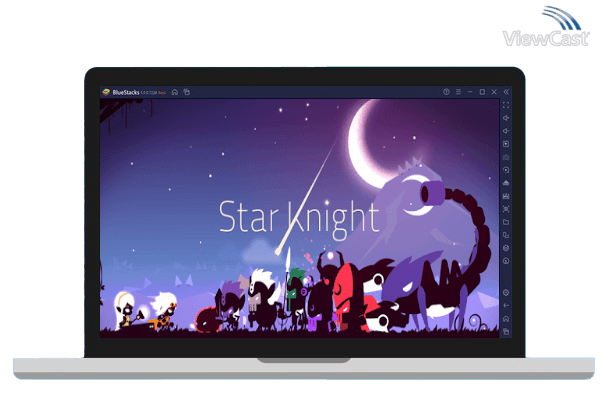The width and height of the screenshot is (602, 414).
Task: Open the cube-shaped sidebar icon
Action: pos(506,248)
